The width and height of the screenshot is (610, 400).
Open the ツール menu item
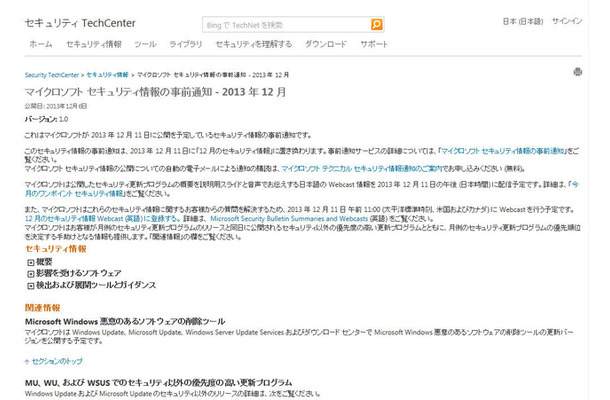[x=145, y=44]
